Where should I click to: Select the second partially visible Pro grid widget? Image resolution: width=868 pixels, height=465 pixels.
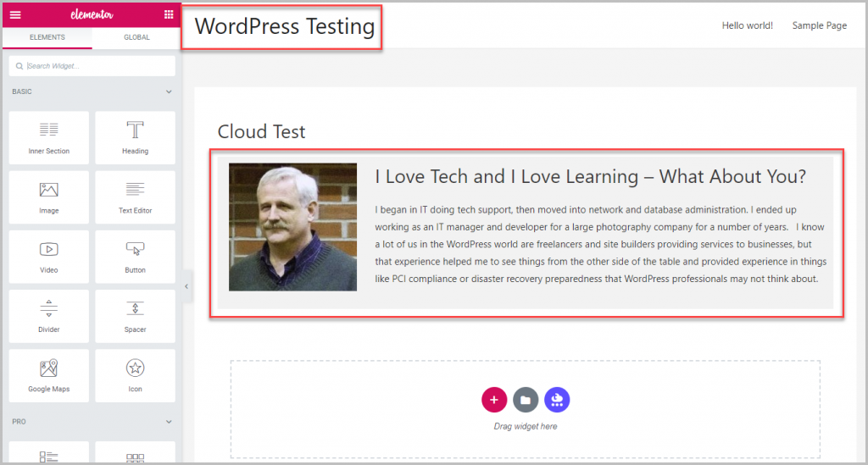(135, 452)
